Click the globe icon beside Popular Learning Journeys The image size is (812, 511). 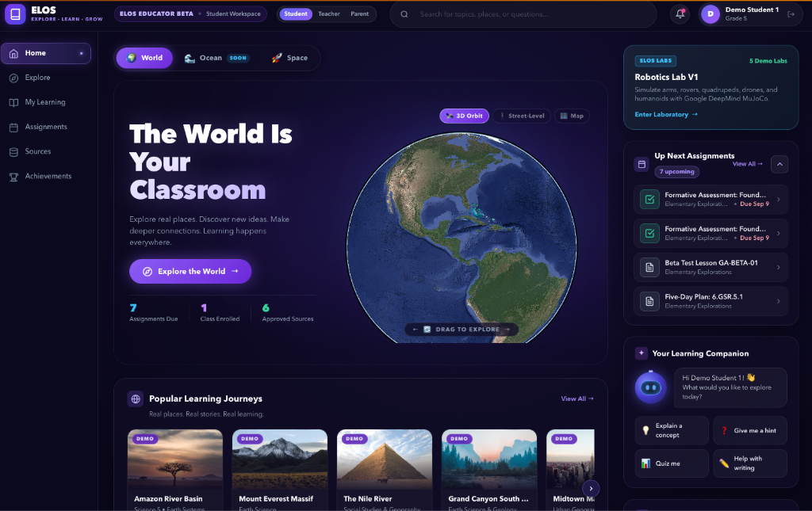pyautogui.click(x=136, y=399)
